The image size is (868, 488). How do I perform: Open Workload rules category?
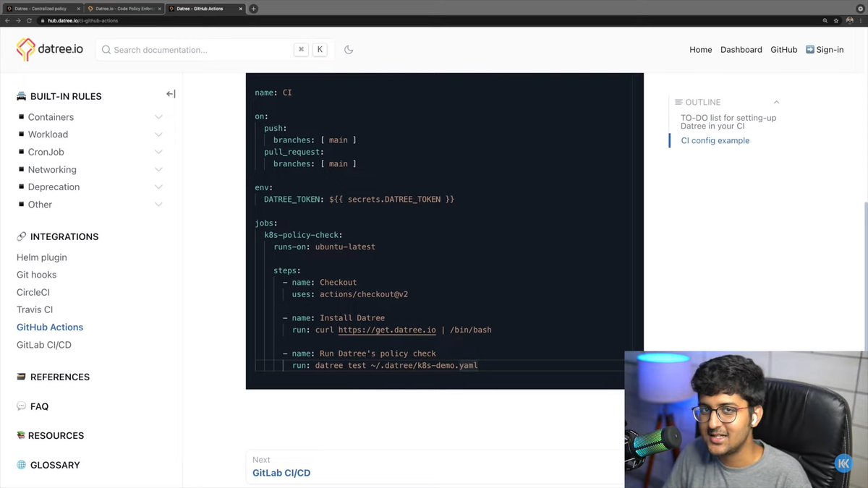click(48, 134)
